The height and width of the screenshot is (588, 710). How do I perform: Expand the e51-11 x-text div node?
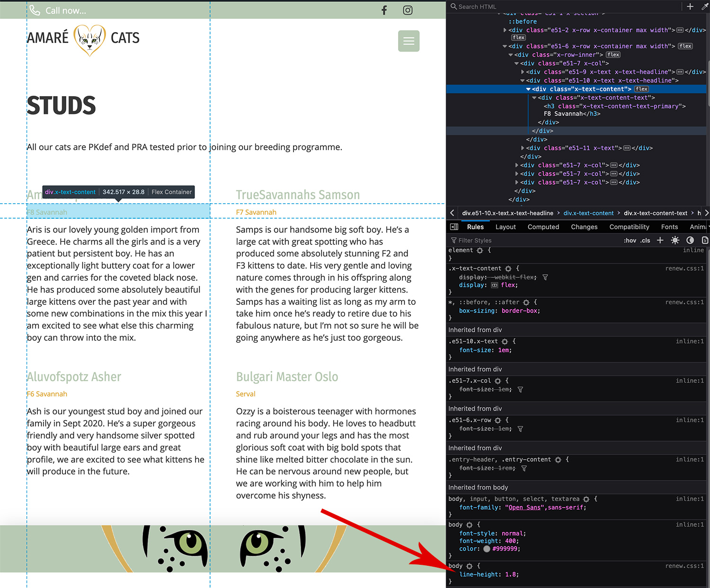[x=523, y=148]
